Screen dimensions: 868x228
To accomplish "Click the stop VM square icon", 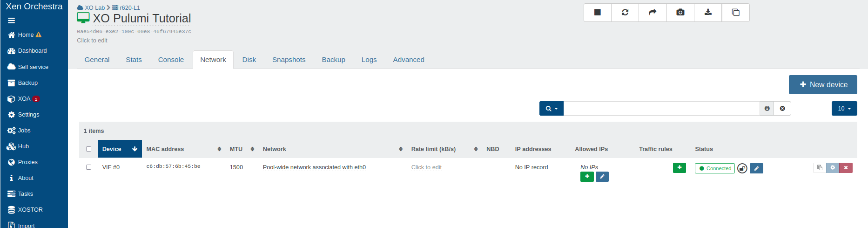I will pyautogui.click(x=598, y=13).
